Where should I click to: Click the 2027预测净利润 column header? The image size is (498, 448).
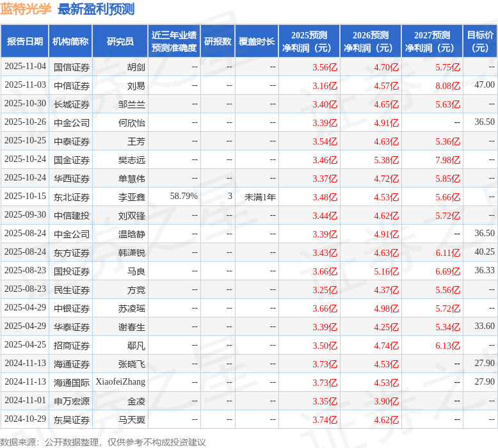[x=432, y=41]
